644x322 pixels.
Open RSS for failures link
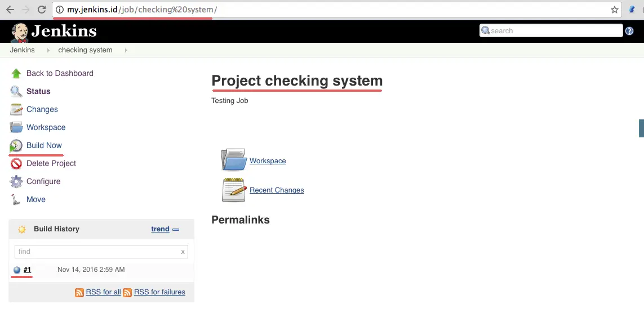160,292
